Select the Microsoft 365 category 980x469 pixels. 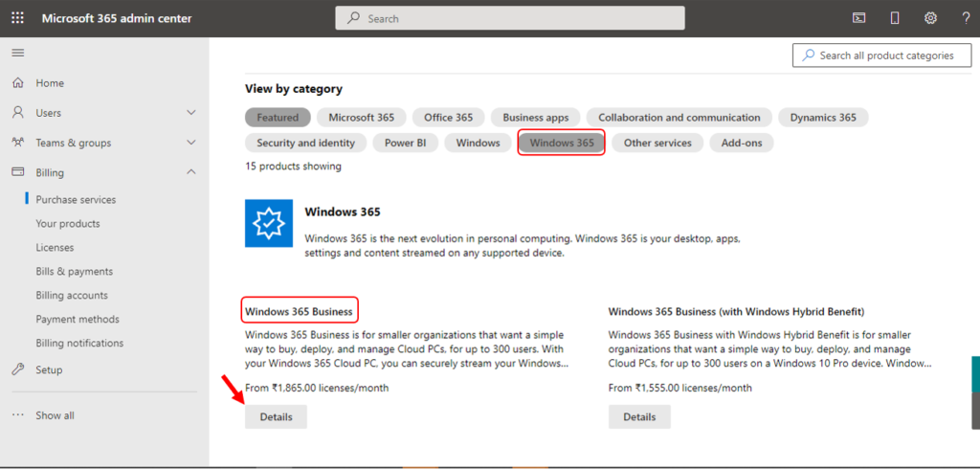point(361,117)
